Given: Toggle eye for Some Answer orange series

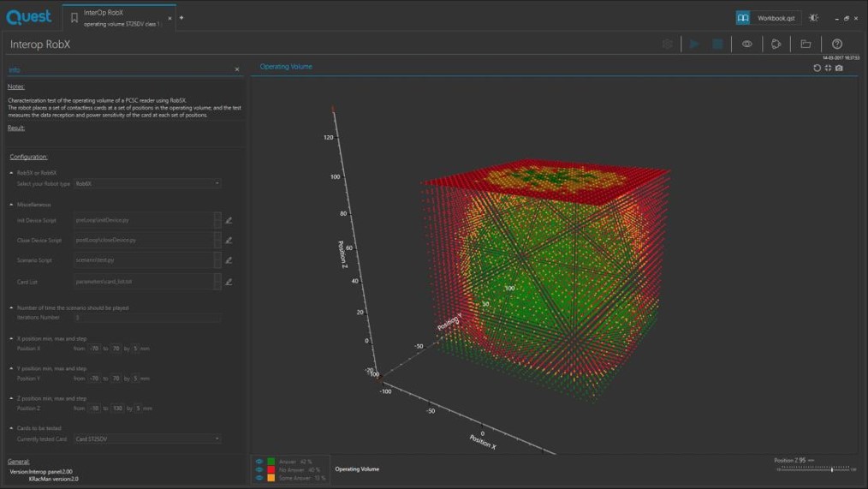Looking at the screenshot, I should click(x=259, y=478).
